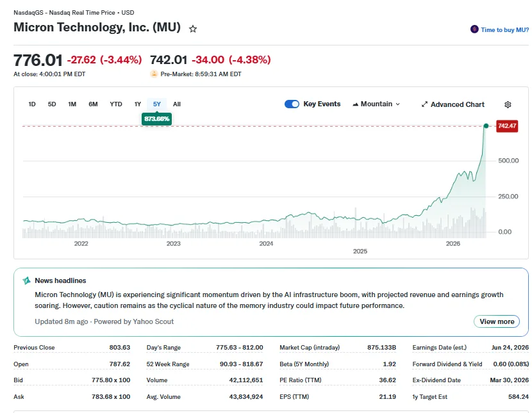Click the 742.47 price label on chart
Viewport: 532px width, 413px height.
(x=507, y=126)
